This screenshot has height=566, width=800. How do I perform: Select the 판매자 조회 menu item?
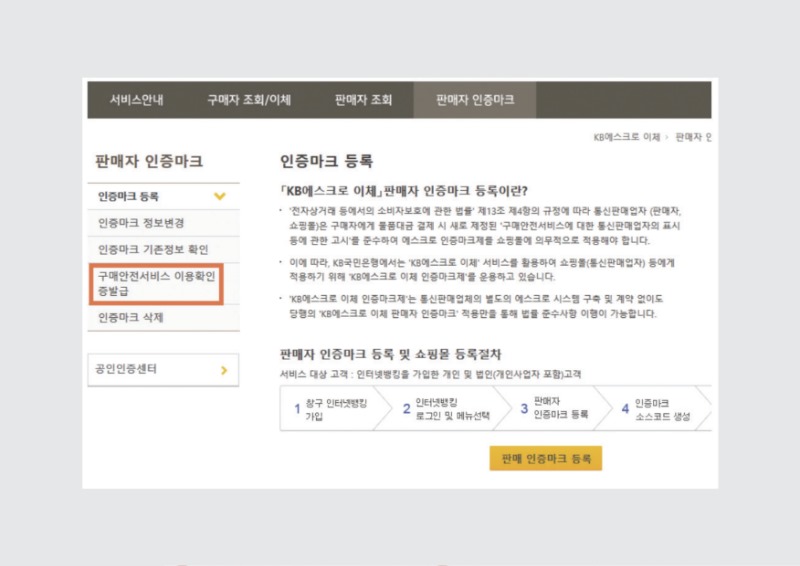click(363, 100)
